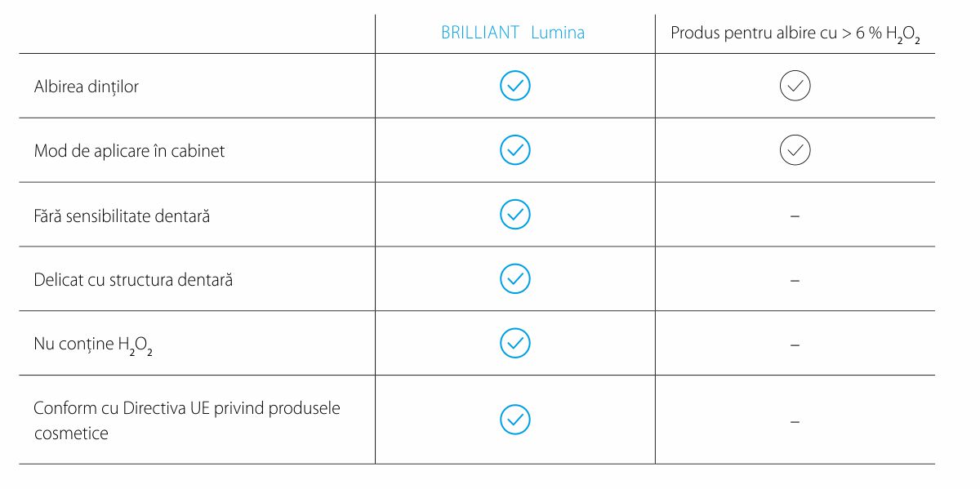Click black checkmark for Mod de aplicare în cabinet

[795, 150]
